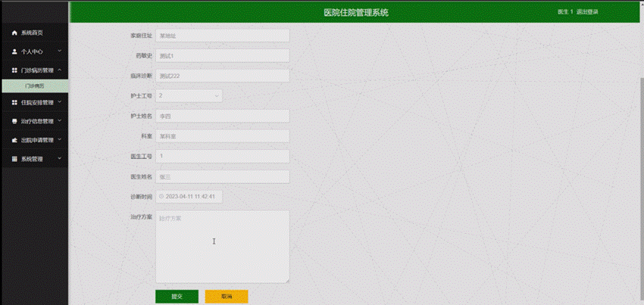Click the 医院住院管理系统 header title
Image resolution: width=644 pixels, height=305 pixels.
click(355, 12)
